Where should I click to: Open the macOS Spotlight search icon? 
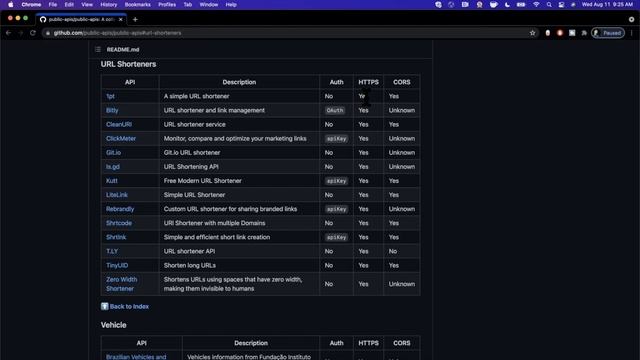click(x=549, y=4)
